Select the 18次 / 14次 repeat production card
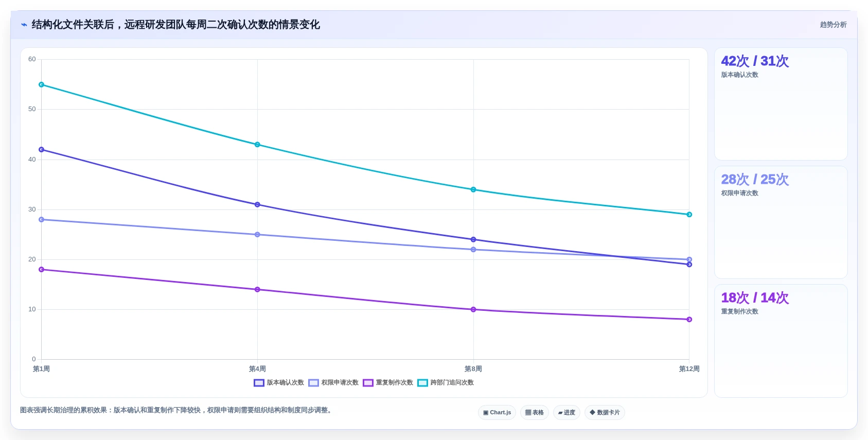Viewport: 868px width, 440px height. click(x=781, y=341)
